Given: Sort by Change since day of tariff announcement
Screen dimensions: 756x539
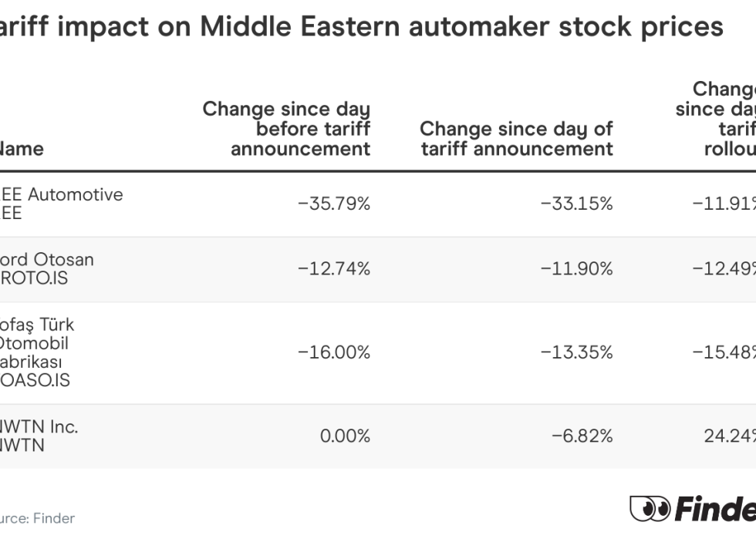Looking at the screenshot, I should pyautogui.click(x=516, y=138).
